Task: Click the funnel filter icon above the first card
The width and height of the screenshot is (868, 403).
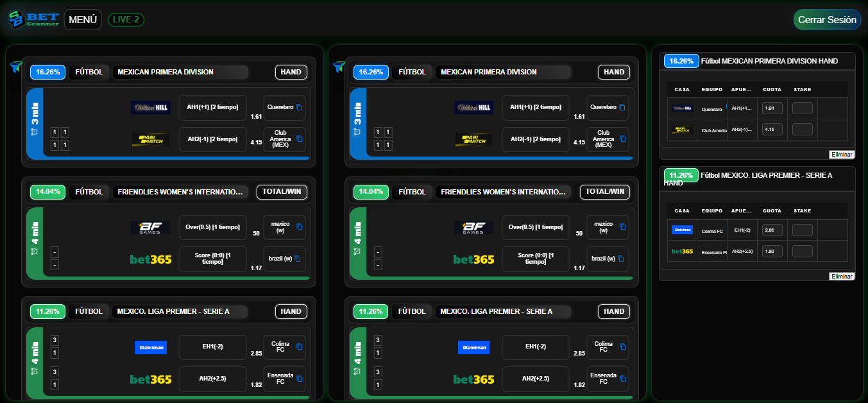Action: click(15, 67)
